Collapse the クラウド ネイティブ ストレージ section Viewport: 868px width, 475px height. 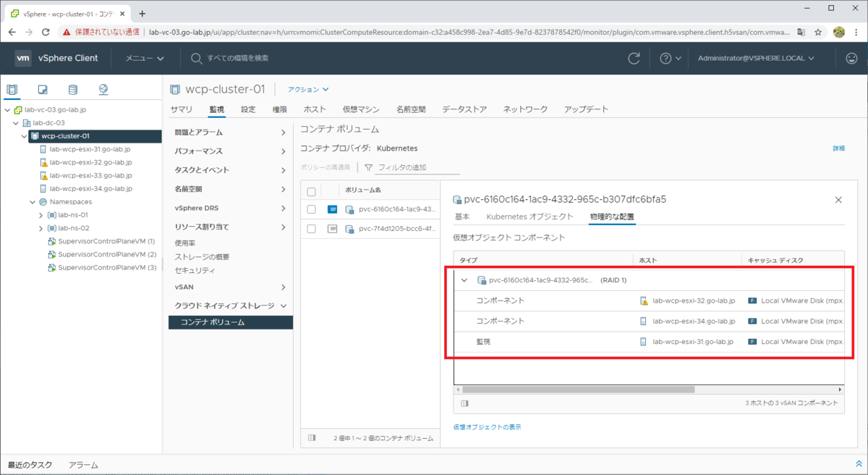coord(231,306)
